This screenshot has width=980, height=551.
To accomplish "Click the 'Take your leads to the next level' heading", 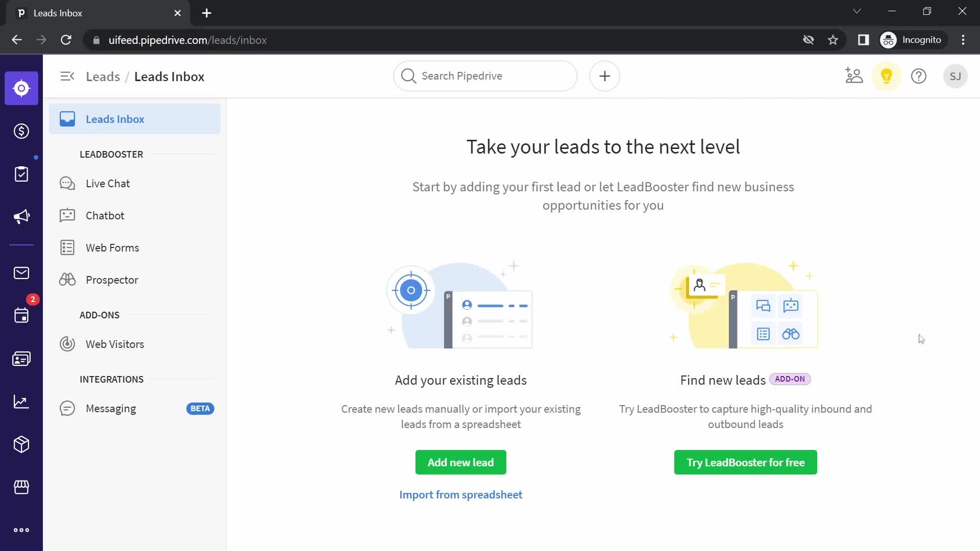I will [603, 147].
